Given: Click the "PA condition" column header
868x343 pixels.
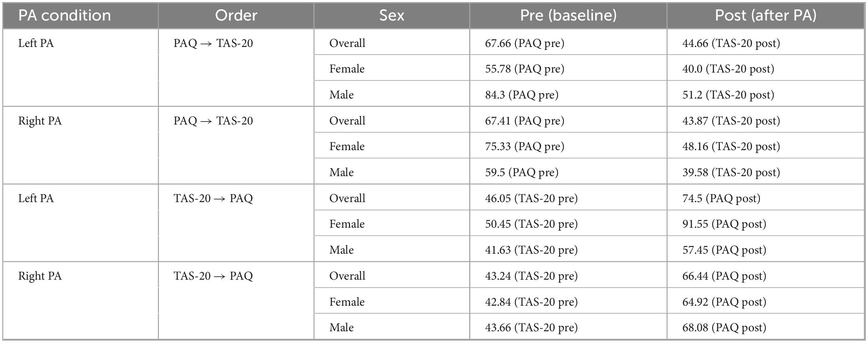Looking at the screenshot, I should click(65, 16).
